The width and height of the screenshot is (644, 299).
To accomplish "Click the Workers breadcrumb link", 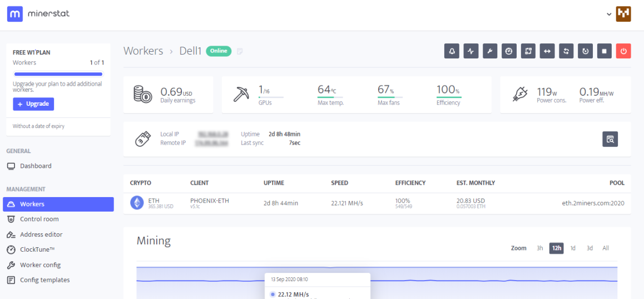I will (x=143, y=51).
